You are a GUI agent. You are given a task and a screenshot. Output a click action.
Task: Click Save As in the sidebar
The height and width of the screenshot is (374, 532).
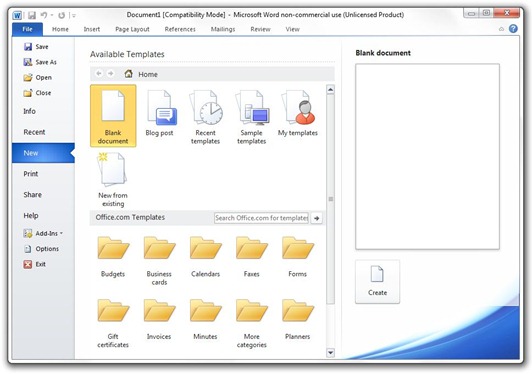[40, 62]
